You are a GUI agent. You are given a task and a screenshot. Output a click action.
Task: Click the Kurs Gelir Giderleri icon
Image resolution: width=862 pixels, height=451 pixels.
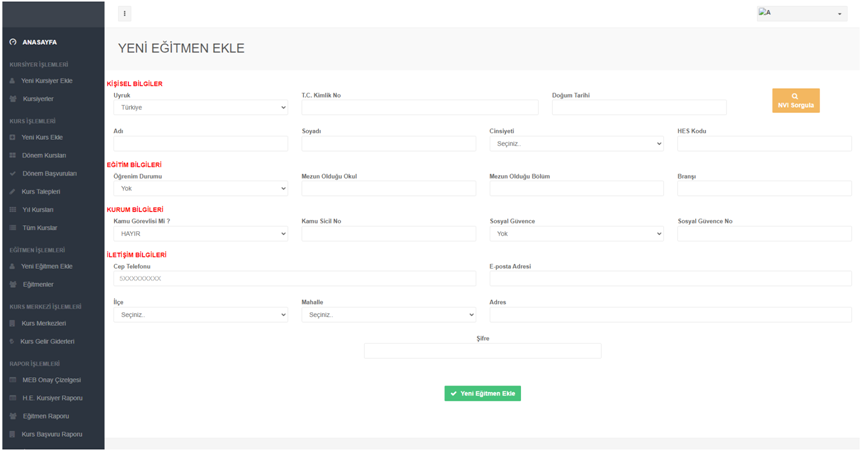[x=13, y=342]
